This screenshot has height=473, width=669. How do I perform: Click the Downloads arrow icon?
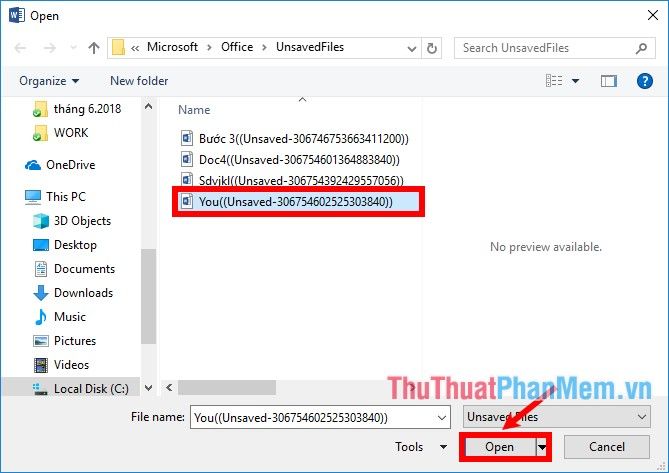point(41,293)
